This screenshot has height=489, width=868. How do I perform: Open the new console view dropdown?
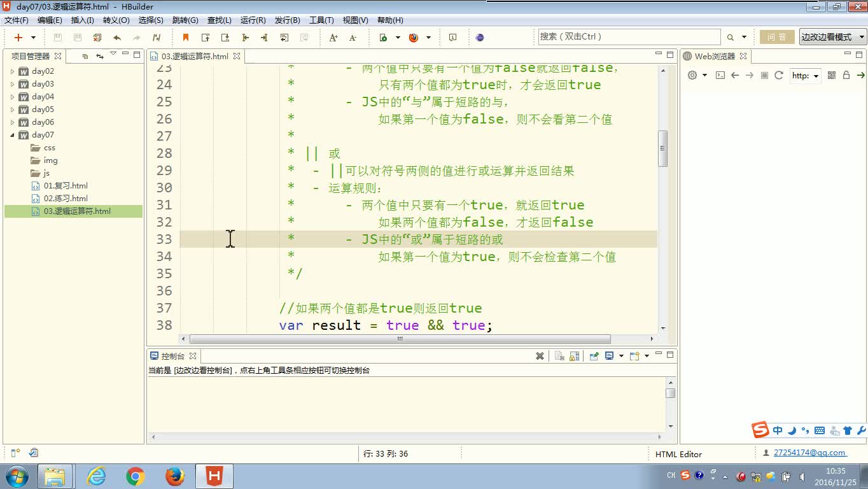click(x=647, y=356)
